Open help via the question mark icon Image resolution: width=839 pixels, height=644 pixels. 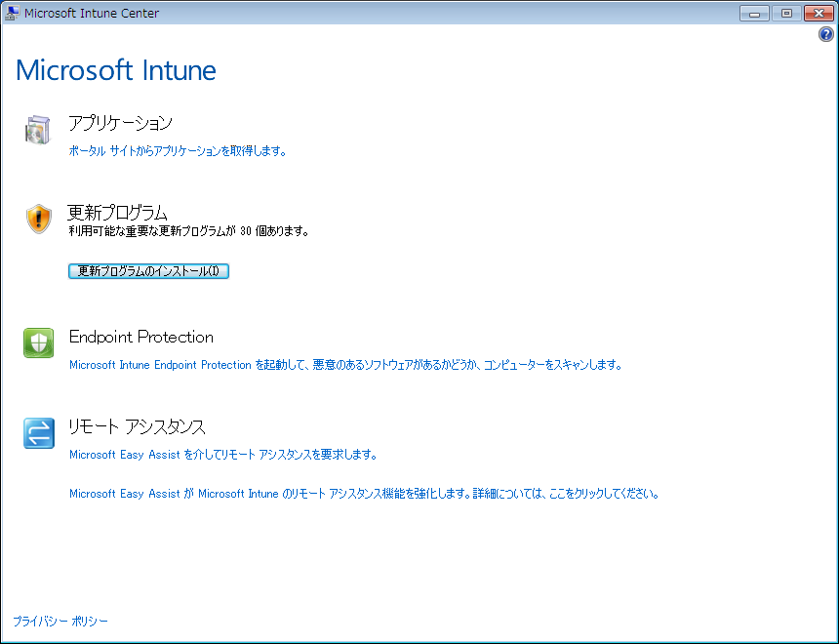pyautogui.click(x=825, y=35)
